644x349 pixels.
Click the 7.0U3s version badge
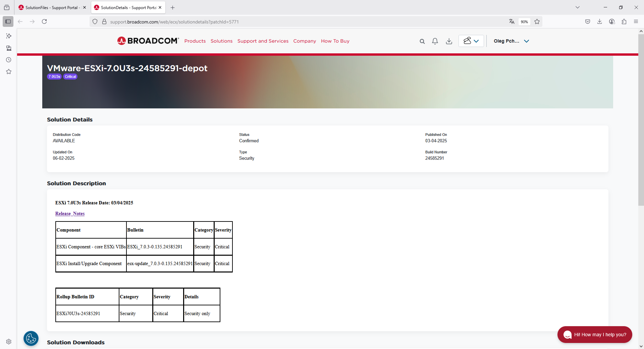(x=54, y=77)
